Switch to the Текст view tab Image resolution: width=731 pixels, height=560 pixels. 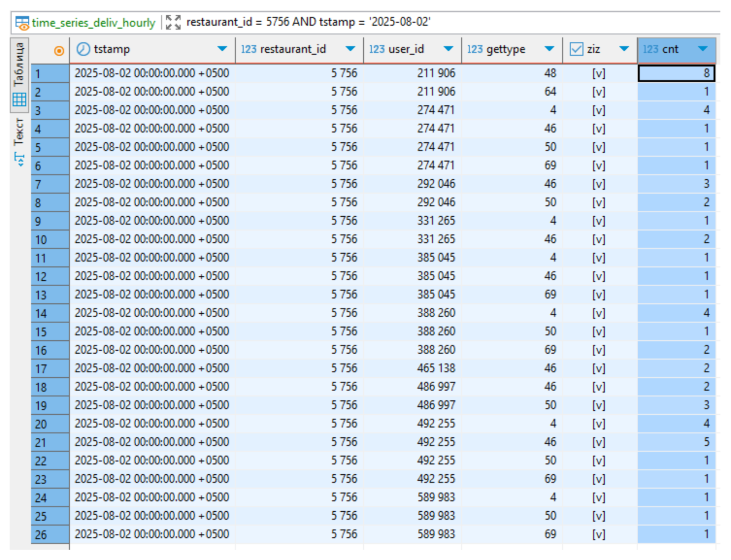click(x=19, y=132)
